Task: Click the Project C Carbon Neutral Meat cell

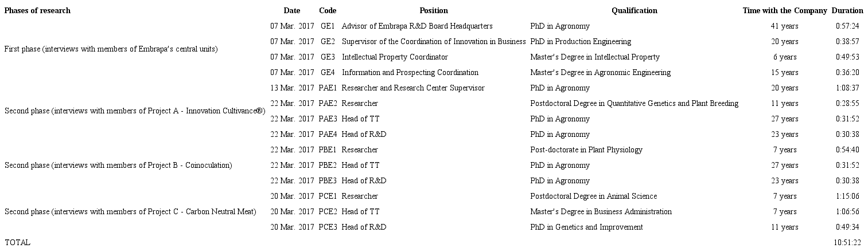Action: (130, 212)
